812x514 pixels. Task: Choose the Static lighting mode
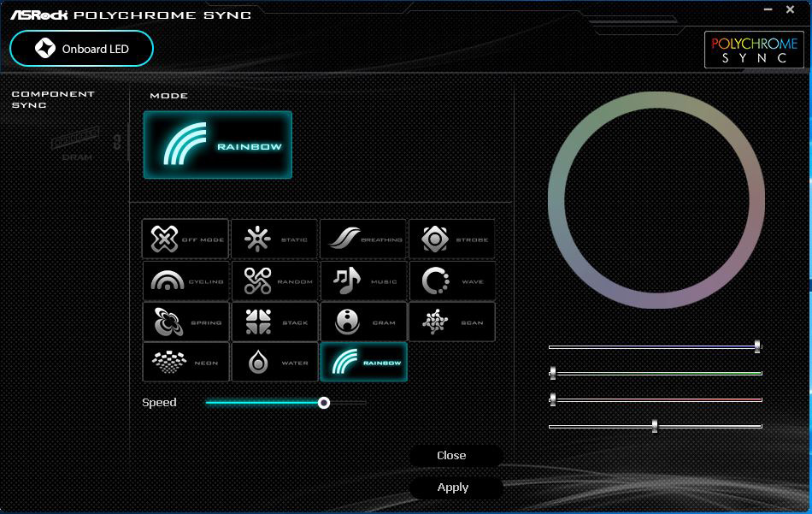tap(274, 239)
